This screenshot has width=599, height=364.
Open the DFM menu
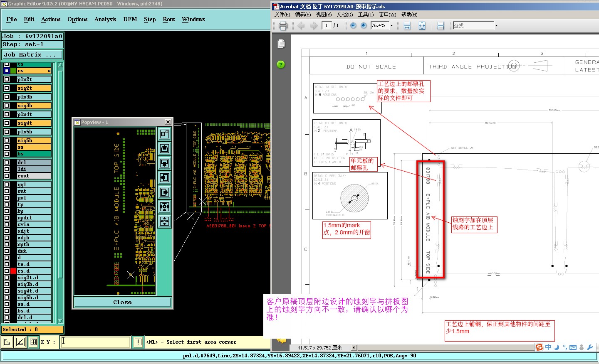coord(130,20)
